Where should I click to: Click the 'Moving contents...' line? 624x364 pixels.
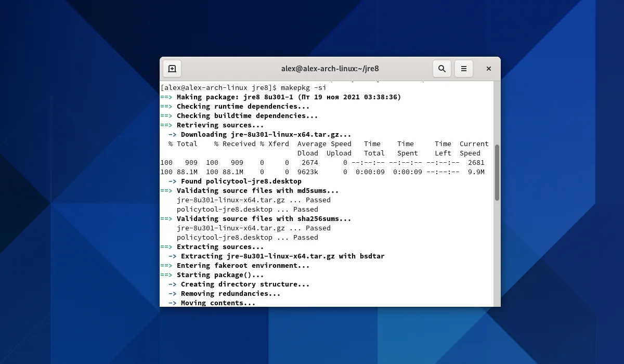tap(212, 303)
